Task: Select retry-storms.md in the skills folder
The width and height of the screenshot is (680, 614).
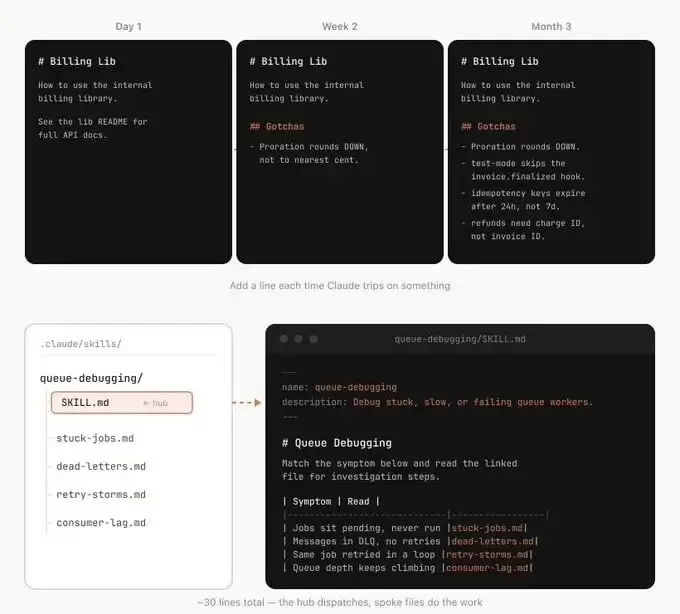Action: tap(101, 495)
